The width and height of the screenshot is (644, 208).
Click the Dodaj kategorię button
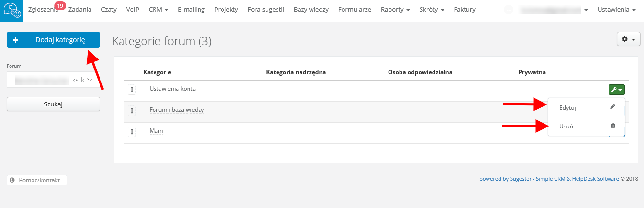click(x=53, y=40)
